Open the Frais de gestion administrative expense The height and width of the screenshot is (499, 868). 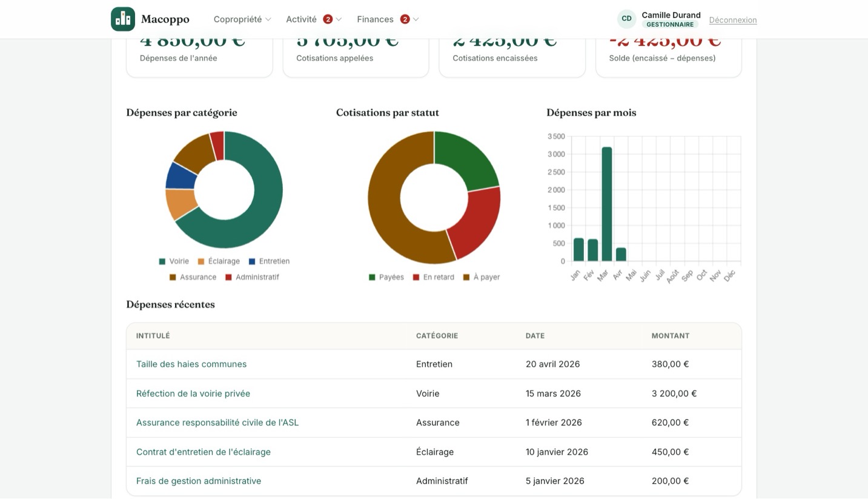(199, 481)
